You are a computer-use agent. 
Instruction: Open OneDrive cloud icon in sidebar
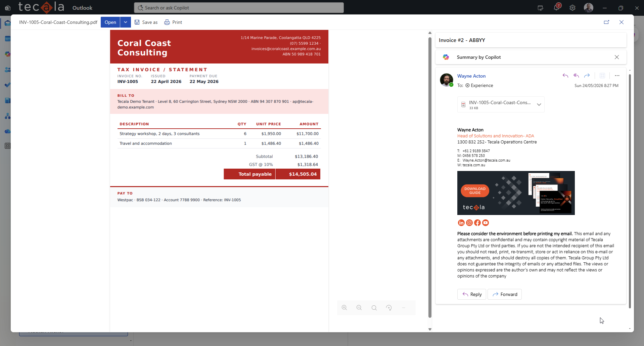7,131
